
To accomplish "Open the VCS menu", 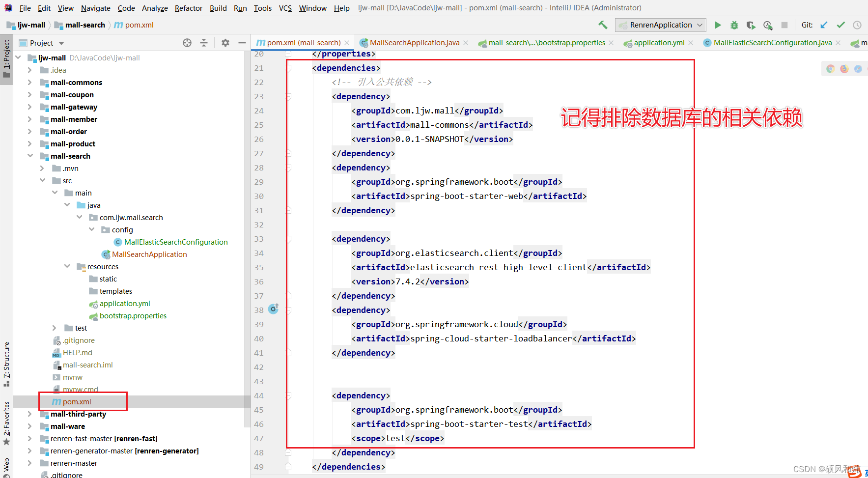I will point(285,8).
